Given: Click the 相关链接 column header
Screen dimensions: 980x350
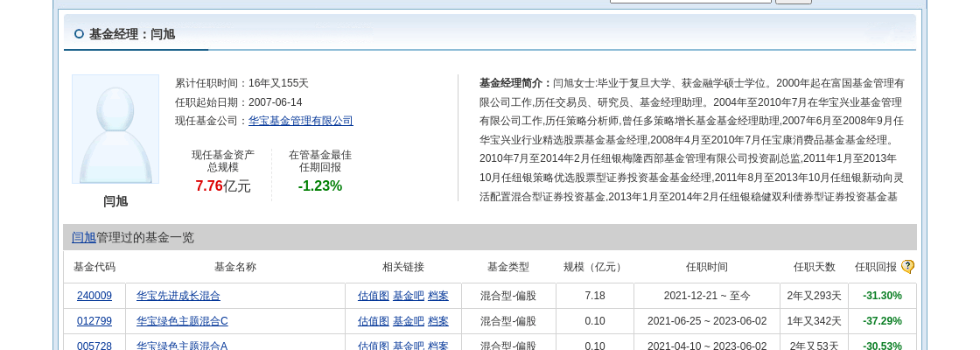Looking at the screenshot, I should [x=403, y=267].
